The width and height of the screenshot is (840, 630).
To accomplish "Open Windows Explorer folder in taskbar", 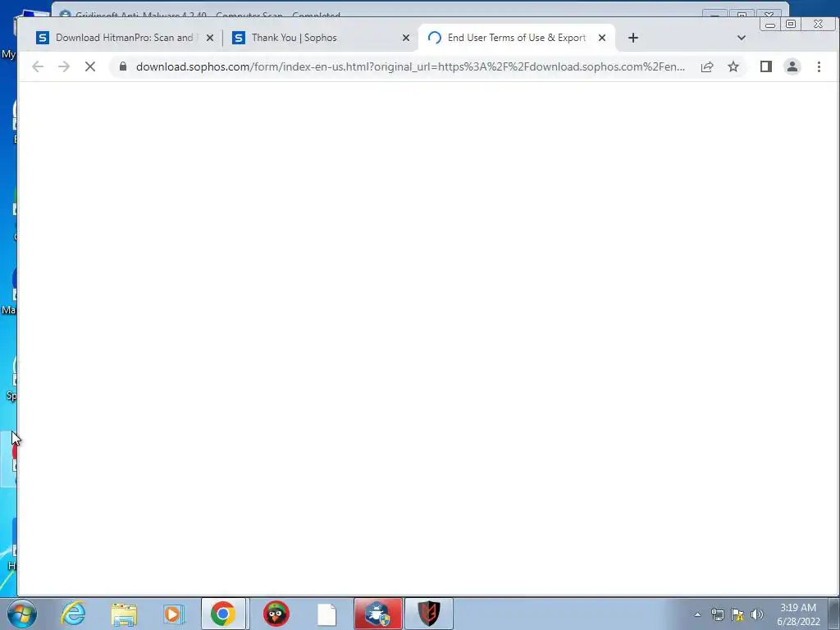I will (124, 614).
